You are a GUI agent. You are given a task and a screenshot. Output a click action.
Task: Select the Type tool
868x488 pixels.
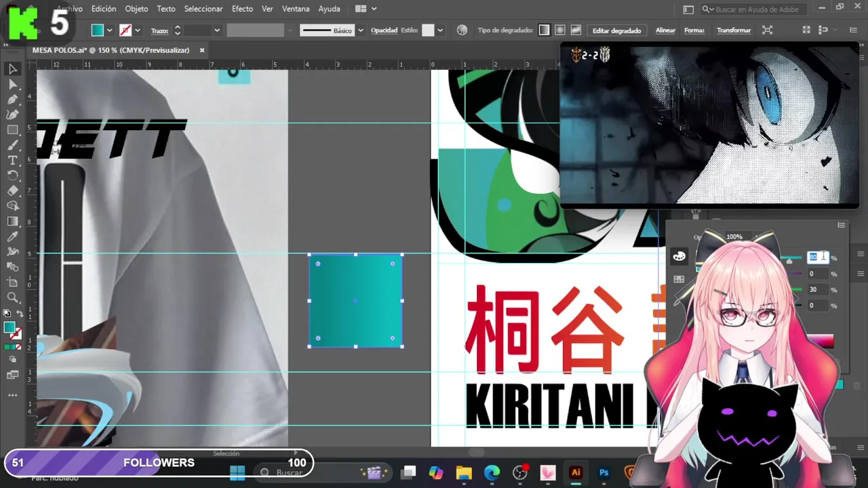(13, 161)
